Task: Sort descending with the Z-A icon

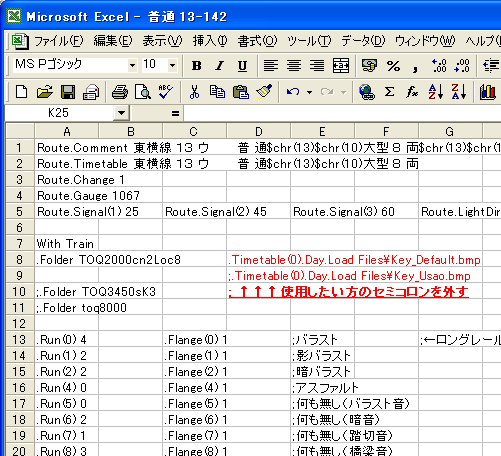Action: point(459,92)
